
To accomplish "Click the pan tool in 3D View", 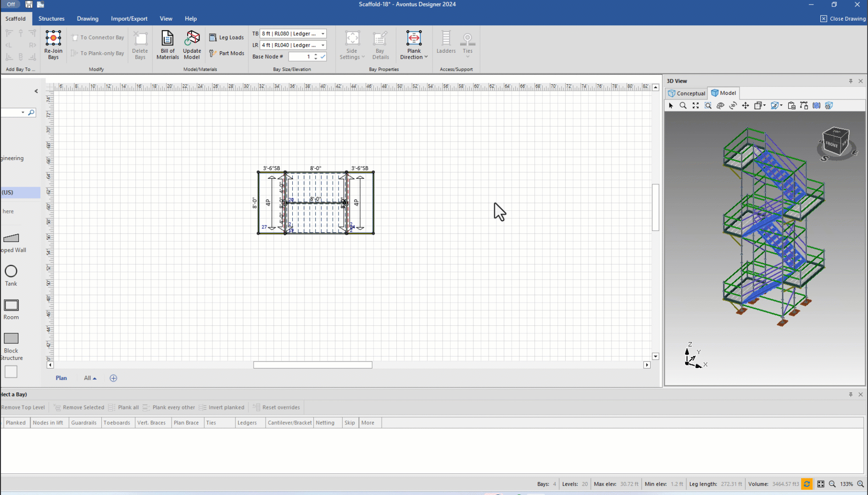I will 746,105.
